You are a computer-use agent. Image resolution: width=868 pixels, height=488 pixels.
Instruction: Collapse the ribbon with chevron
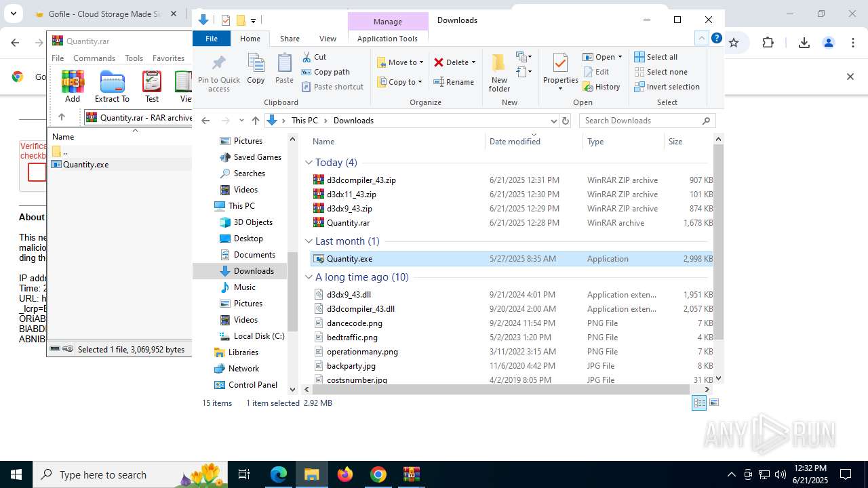(702, 39)
